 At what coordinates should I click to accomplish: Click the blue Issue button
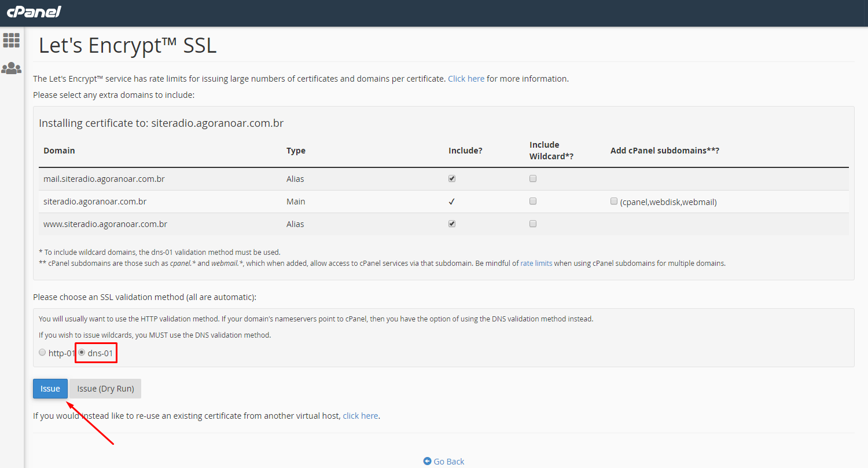[x=50, y=389]
